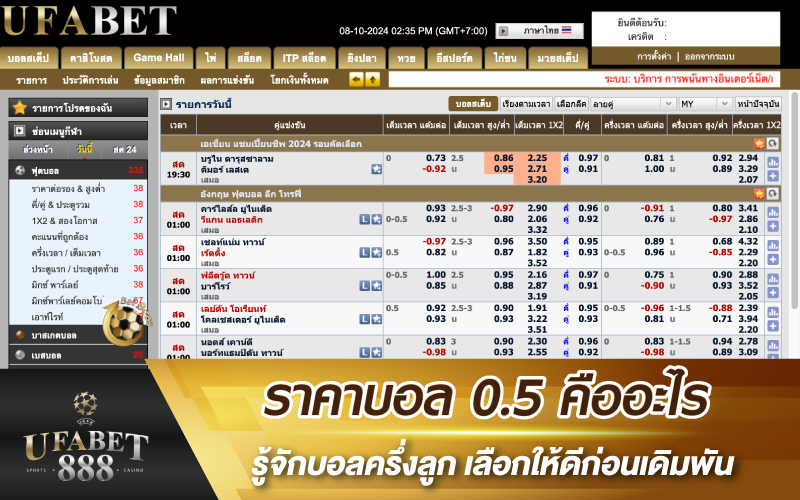Image resolution: width=800 pixels, height=500 pixels.
Task: Click the star icon next to Brunei Darussalam match
Action: click(376, 169)
